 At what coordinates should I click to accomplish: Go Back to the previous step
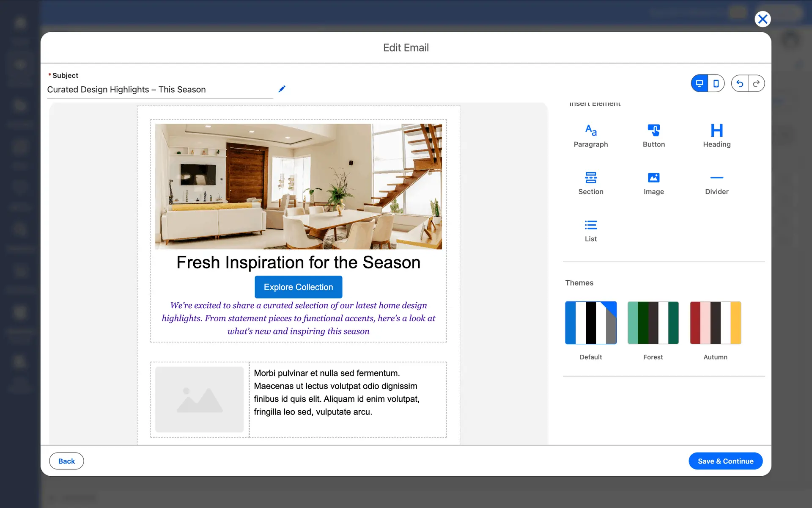pyautogui.click(x=66, y=461)
